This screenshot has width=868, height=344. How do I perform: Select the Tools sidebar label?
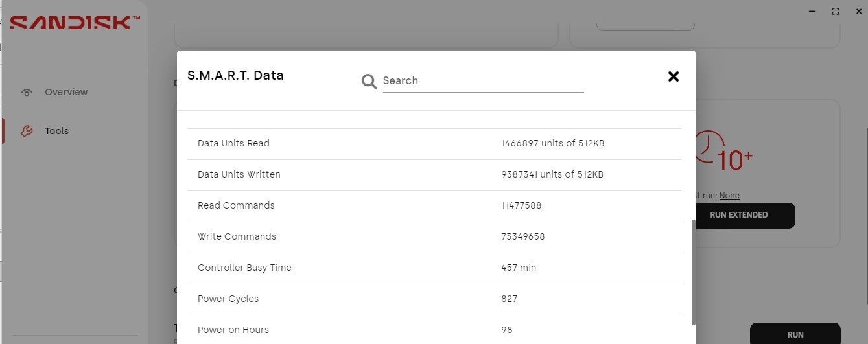tap(56, 131)
